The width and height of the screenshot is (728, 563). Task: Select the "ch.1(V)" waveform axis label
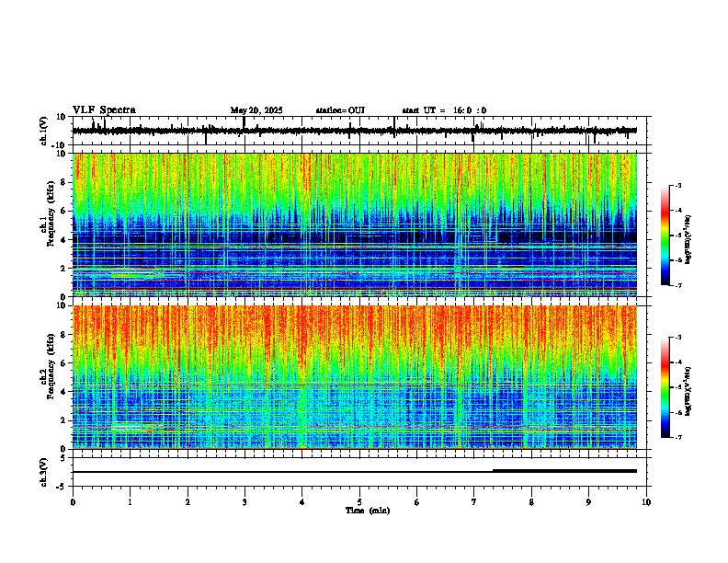(x=44, y=131)
